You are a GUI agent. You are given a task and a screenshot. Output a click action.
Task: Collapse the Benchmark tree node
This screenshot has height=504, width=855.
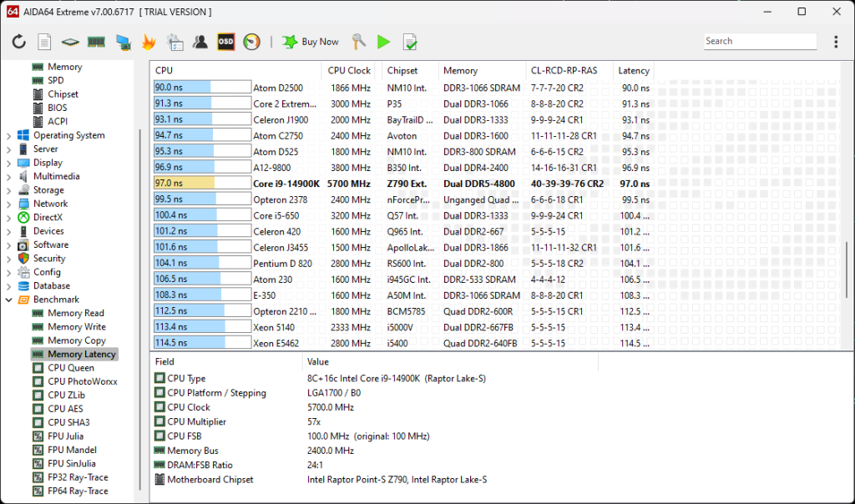[x=8, y=300]
